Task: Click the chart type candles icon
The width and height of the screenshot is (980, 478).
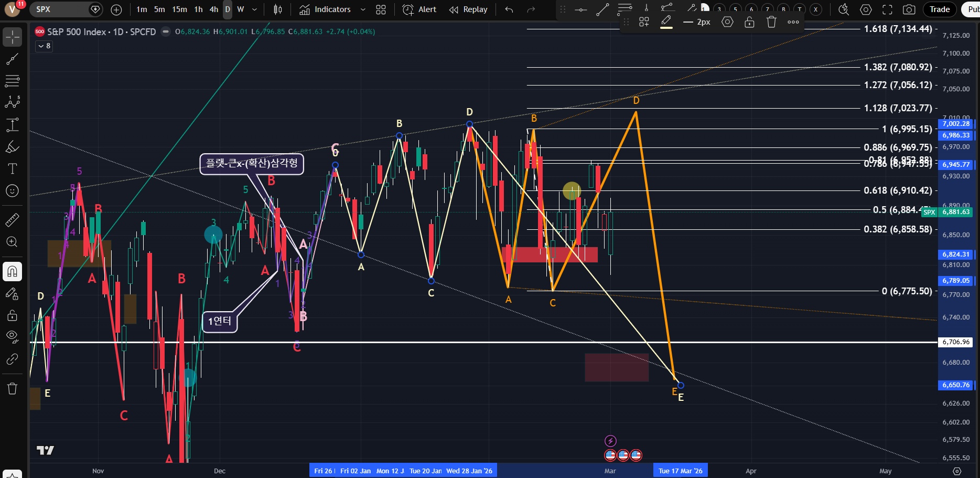Action: pyautogui.click(x=278, y=9)
